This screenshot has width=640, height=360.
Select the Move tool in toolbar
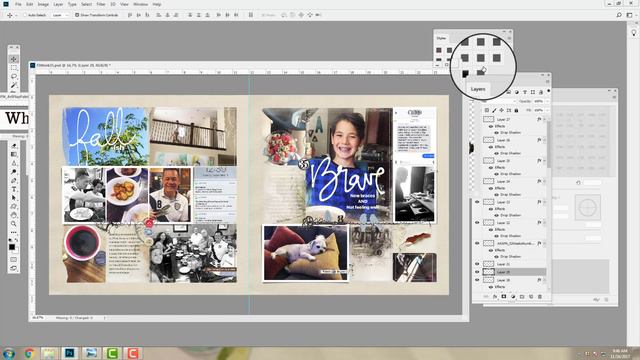click(13, 59)
